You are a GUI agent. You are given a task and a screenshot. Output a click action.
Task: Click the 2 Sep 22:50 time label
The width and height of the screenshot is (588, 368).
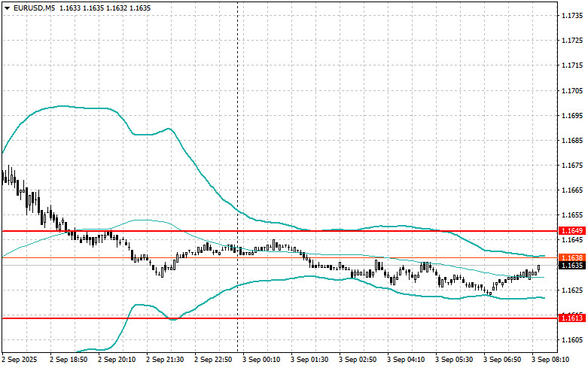coord(213,360)
